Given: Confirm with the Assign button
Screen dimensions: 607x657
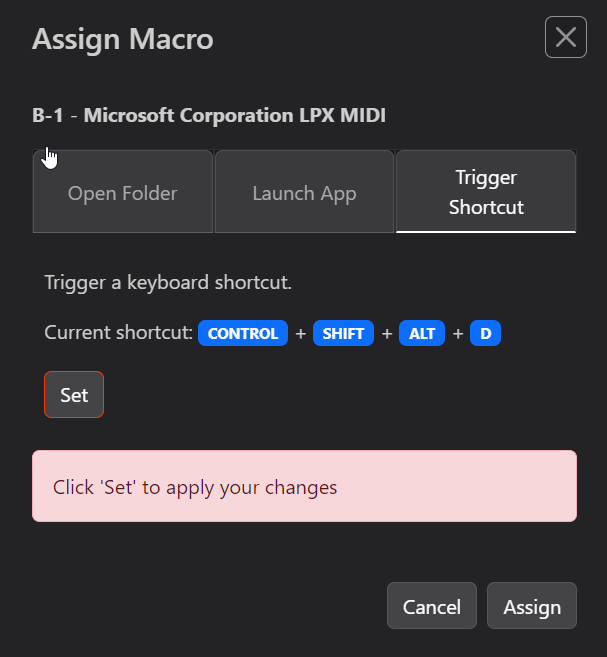Looking at the screenshot, I should 531,606.
